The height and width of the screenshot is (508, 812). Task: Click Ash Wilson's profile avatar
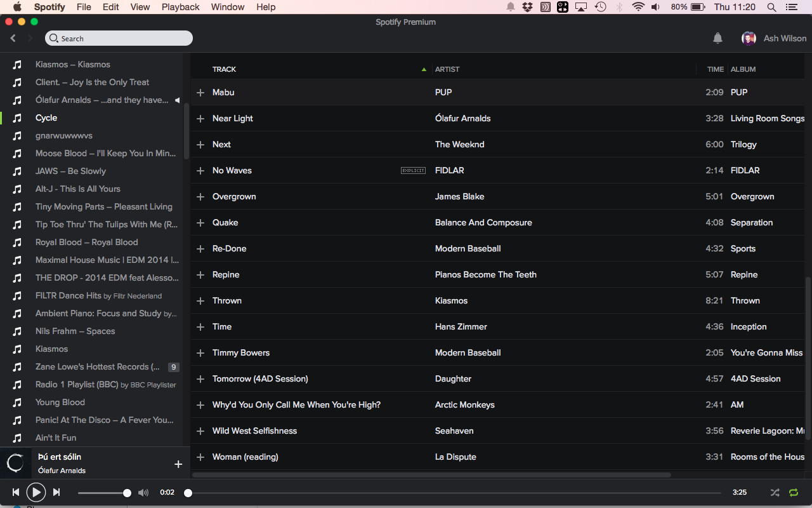749,39
